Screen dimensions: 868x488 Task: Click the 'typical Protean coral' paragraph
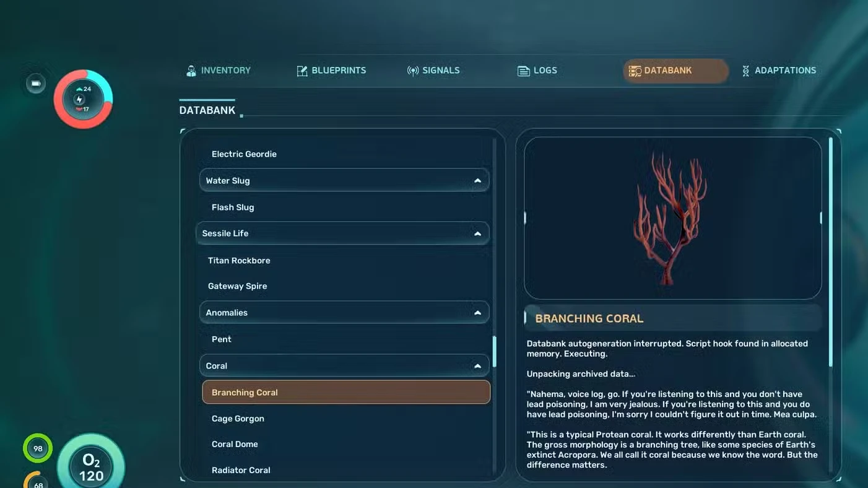672,450
